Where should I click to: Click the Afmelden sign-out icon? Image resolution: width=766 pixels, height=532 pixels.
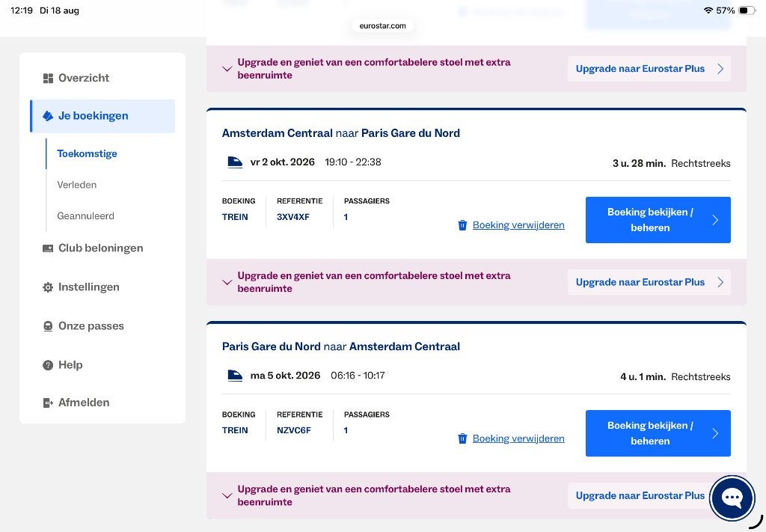(x=48, y=403)
